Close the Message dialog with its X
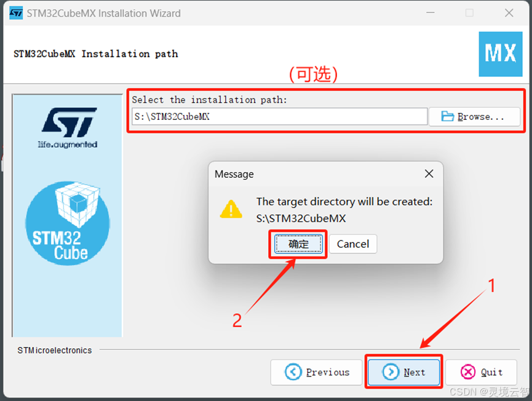This screenshot has width=532, height=401. tap(429, 173)
